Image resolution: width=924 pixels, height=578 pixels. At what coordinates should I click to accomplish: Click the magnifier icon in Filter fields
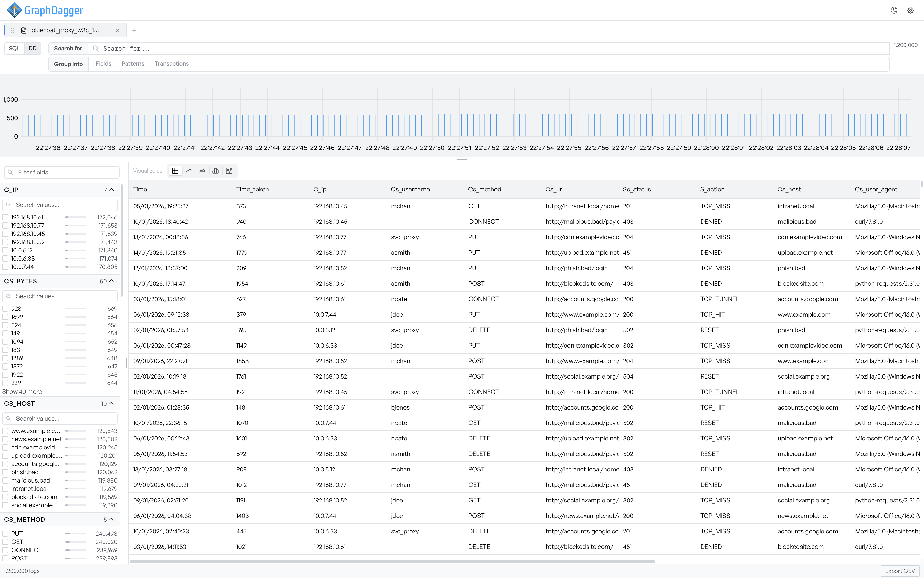pos(10,172)
